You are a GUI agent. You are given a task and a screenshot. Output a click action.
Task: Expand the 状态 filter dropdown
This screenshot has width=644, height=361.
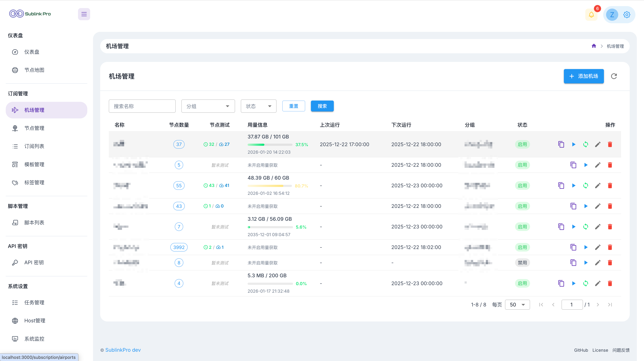(258, 106)
